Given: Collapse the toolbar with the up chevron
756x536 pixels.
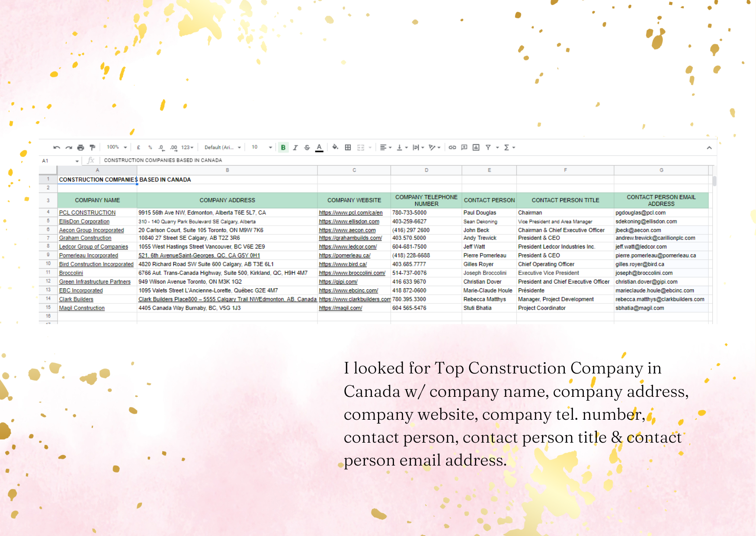Looking at the screenshot, I should 709,148.
